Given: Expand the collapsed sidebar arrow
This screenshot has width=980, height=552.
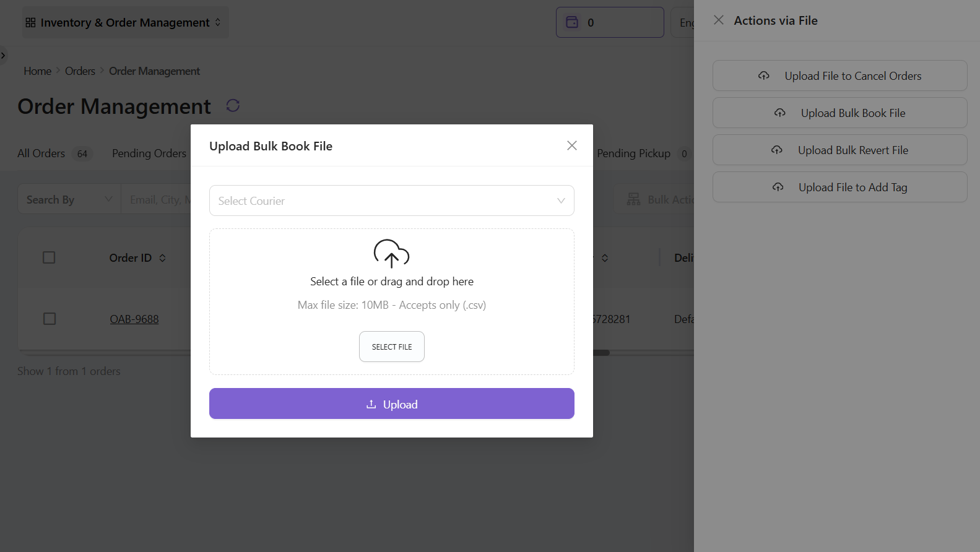Looking at the screenshot, I should [x=3, y=56].
